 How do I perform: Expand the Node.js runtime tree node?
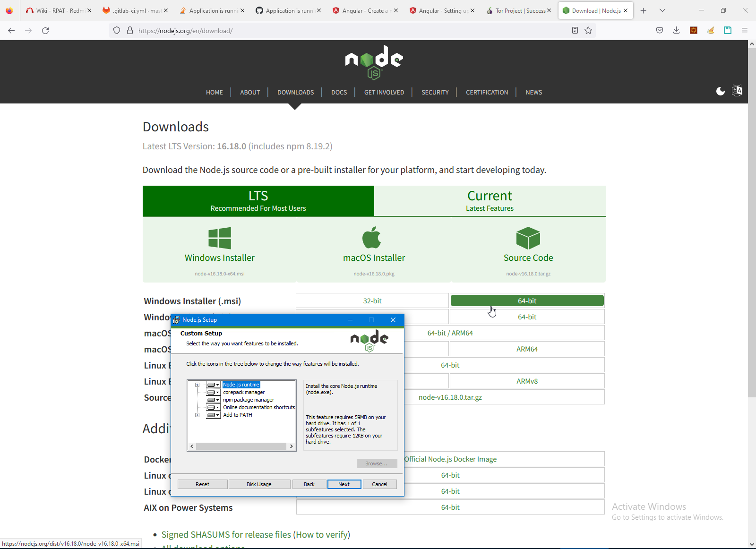click(x=197, y=385)
